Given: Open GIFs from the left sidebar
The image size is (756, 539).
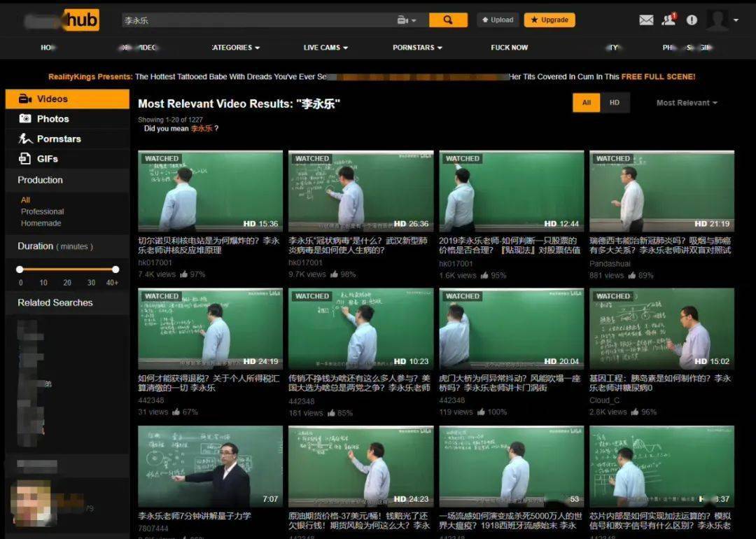Looking at the screenshot, I should point(47,159).
